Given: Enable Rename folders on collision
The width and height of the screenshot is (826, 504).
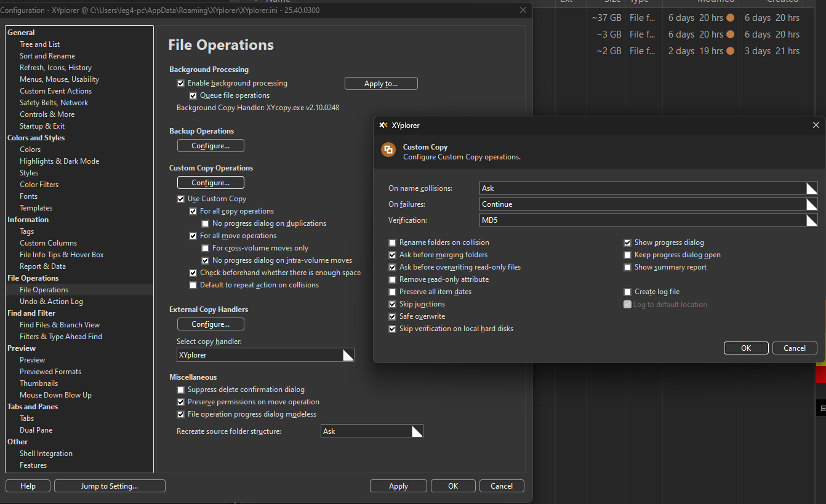Looking at the screenshot, I should (x=392, y=242).
